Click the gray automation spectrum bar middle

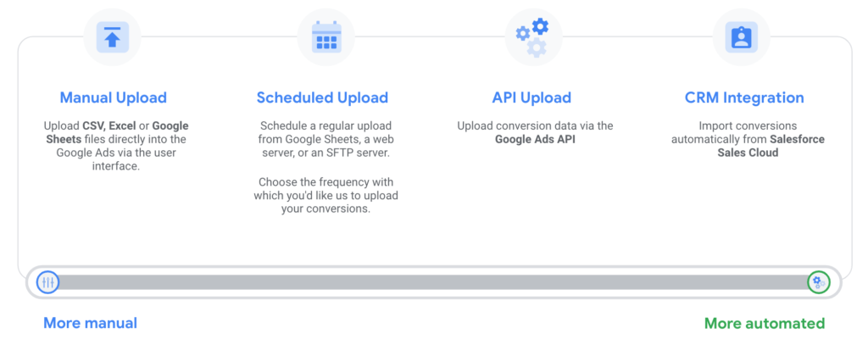pyautogui.click(x=433, y=282)
